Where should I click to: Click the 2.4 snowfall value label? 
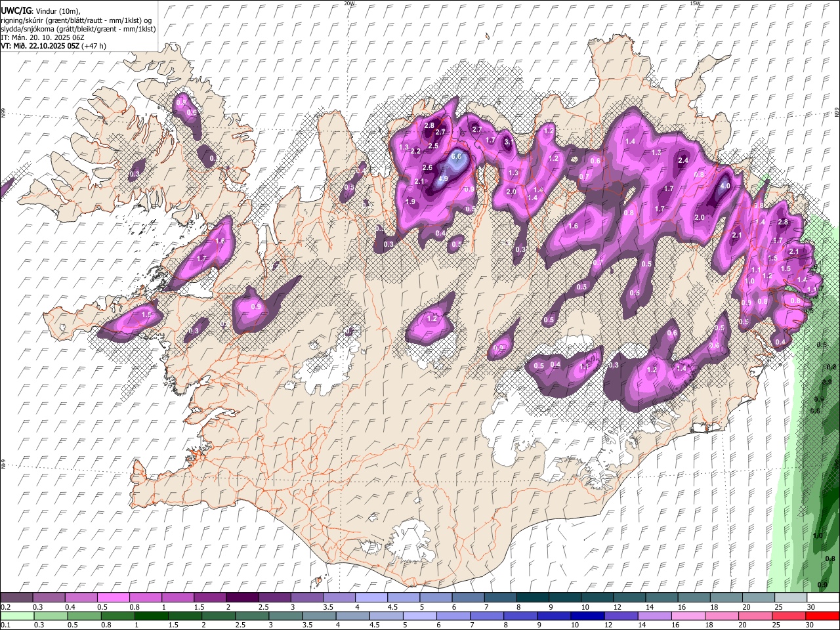click(683, 161)
